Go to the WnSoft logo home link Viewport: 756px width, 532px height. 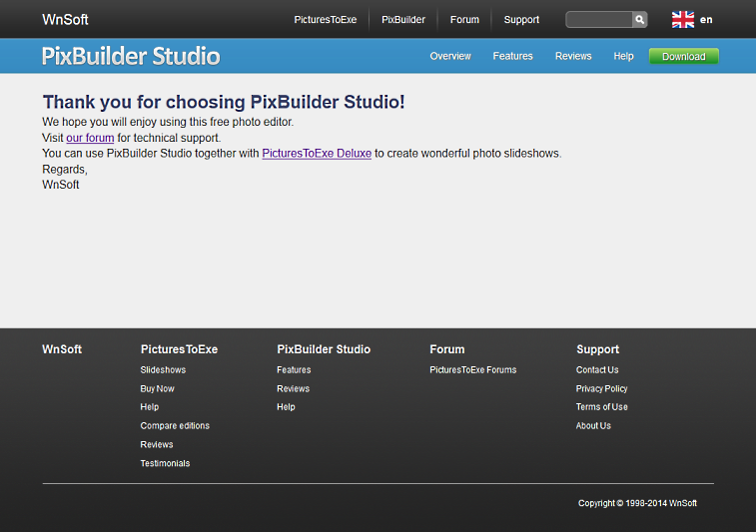[65, 20]
